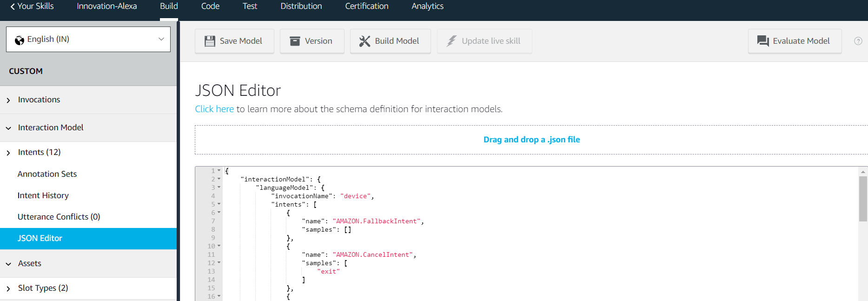This screenshot has width=868, height=301.
Task: Click the floppy disk Save Model icon
Action: (210, 41)
